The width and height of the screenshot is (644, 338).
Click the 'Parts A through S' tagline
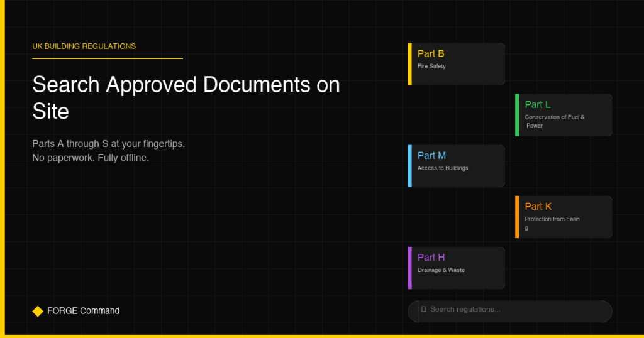pos(108,144)
